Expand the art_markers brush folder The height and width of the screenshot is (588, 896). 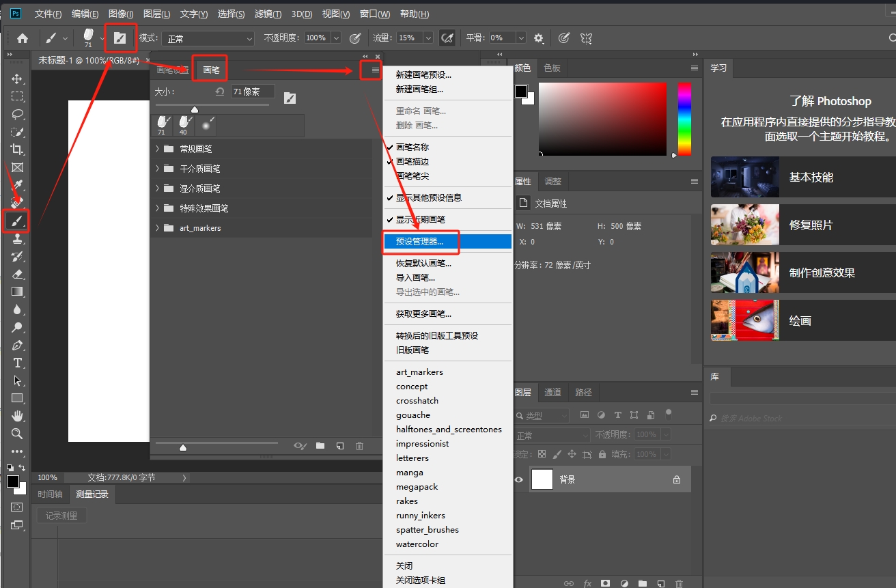click(157, 228)
